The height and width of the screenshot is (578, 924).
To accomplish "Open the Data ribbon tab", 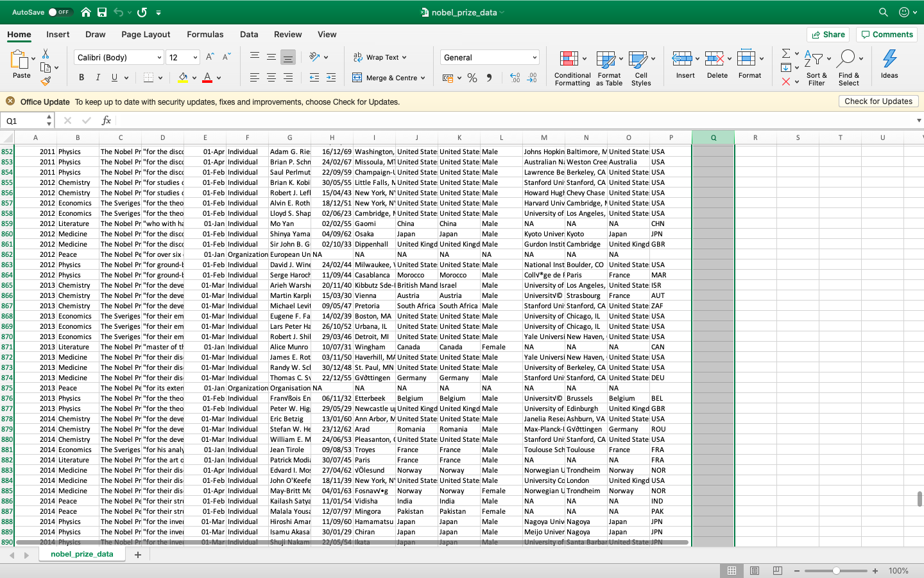I will tap(249, 35).
